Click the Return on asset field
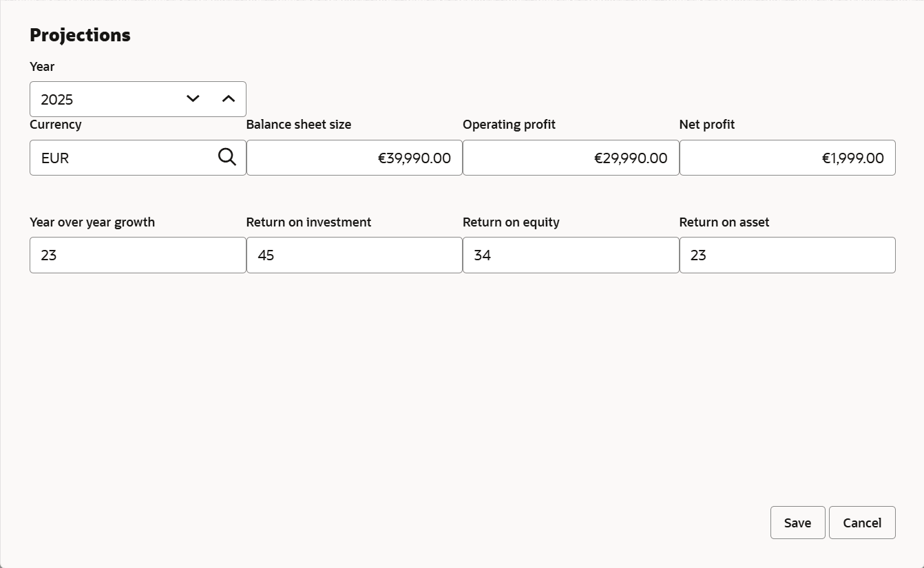 [x=787, y=255]
